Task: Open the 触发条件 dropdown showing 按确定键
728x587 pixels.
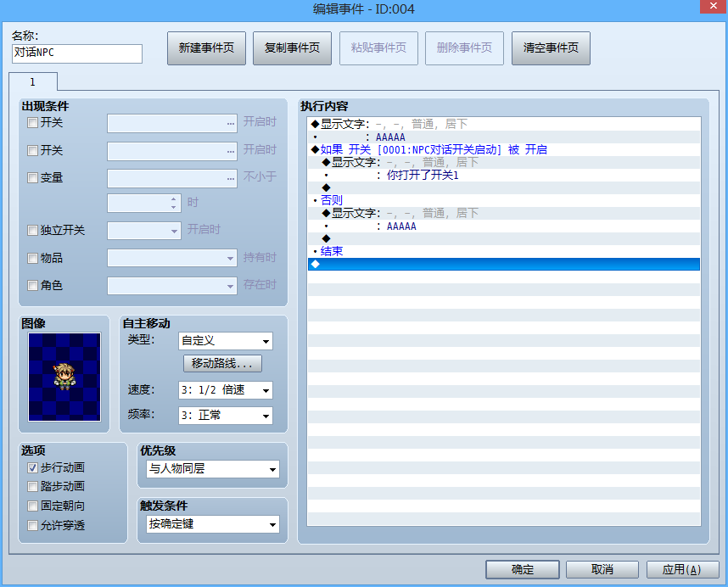Action: [213, 524]
